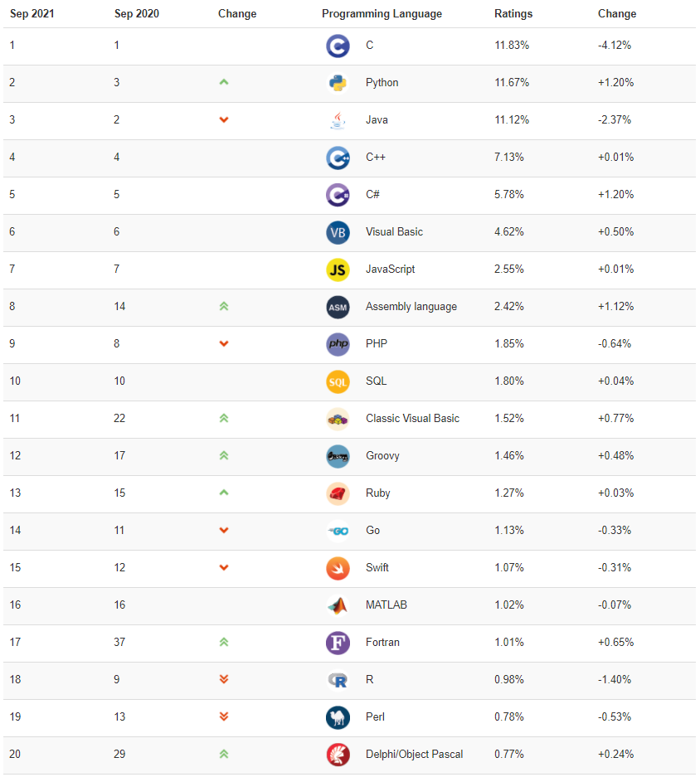Click the orange SQL icon
This screenshot has height=777, width=700.
point(338,381)
